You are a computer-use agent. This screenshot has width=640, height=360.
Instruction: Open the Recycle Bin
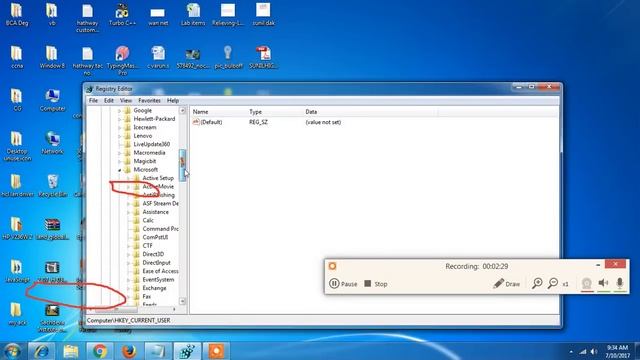[x=52, y=186]
